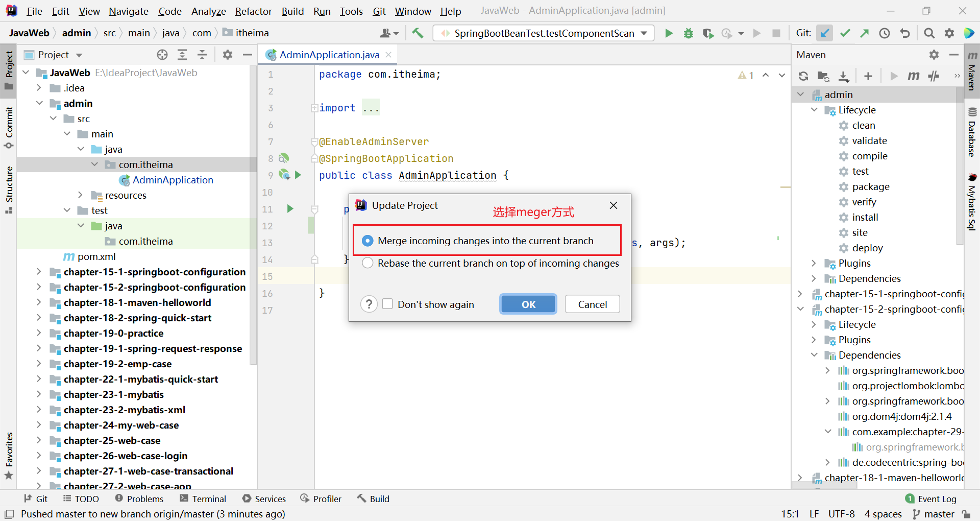Viewport: 980px width, 521px height.
Task: Open the Terminal tool window tab
Action: [203, 499]
